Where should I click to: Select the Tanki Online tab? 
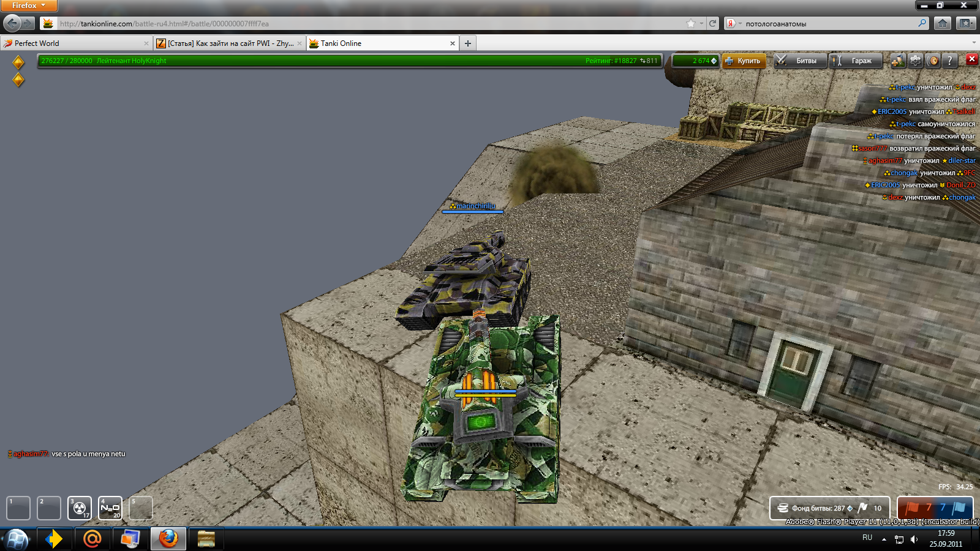point(382,43)
